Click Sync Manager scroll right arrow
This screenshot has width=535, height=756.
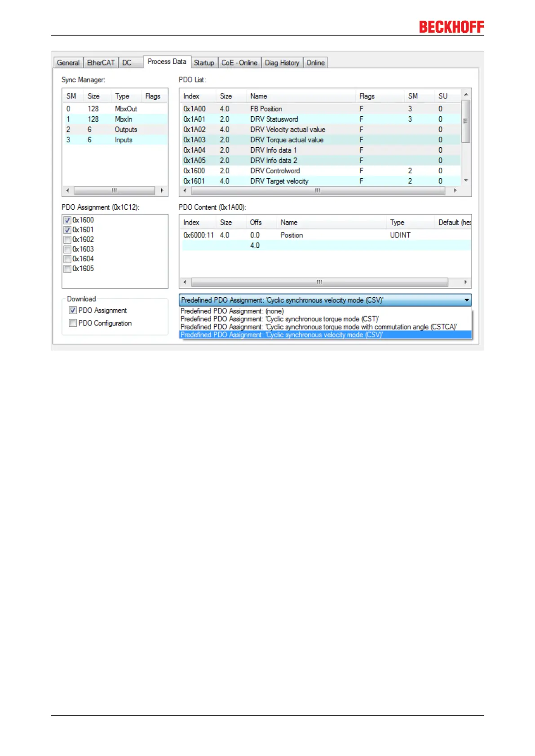pyautogui.click(x=162, y=190)
